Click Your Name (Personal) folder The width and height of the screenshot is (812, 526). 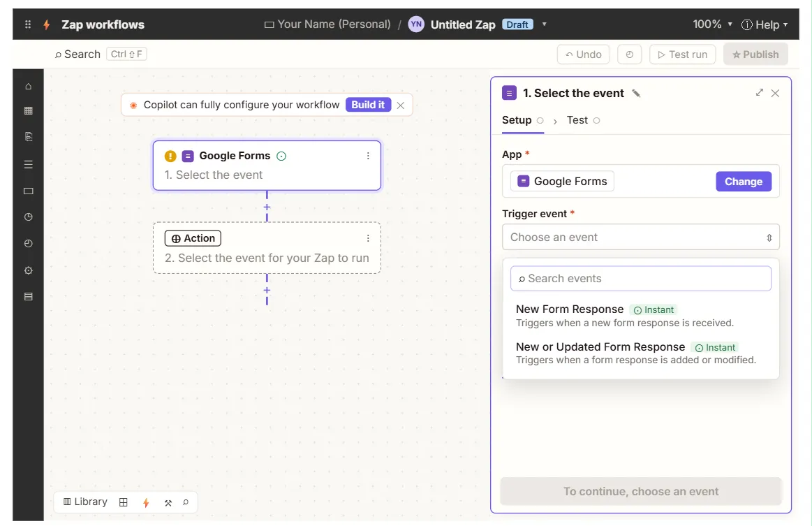pos(327,24)
